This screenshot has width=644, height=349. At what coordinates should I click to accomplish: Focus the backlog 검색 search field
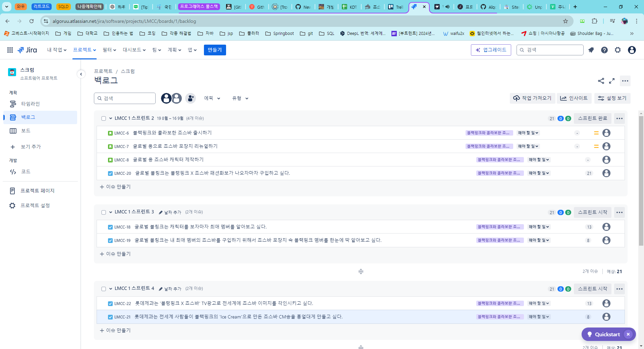125,98
